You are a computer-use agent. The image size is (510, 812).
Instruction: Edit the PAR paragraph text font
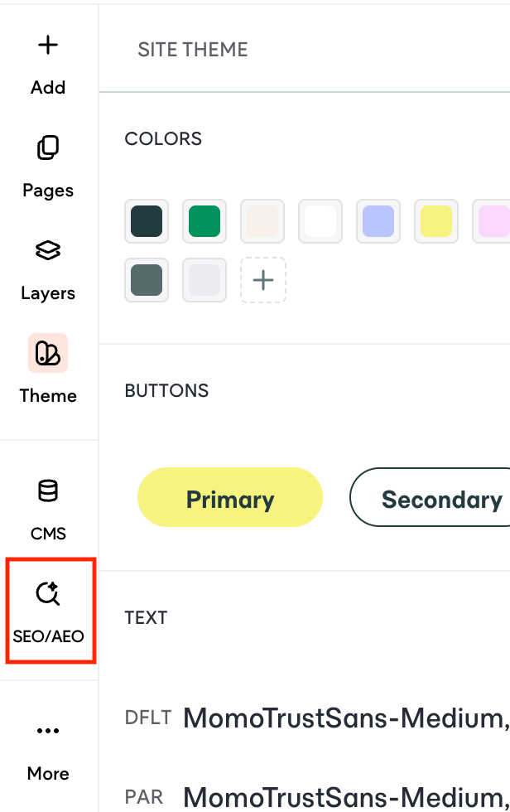point(345,797)
